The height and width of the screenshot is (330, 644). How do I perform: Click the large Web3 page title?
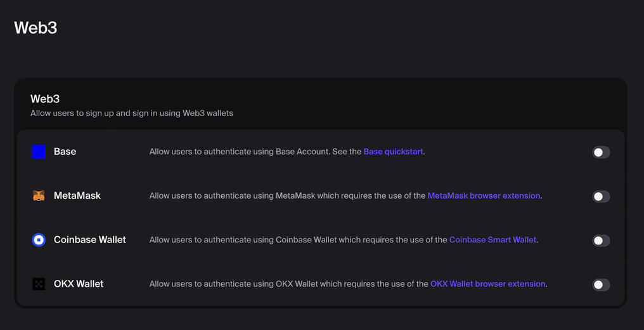tap(35, 28)
